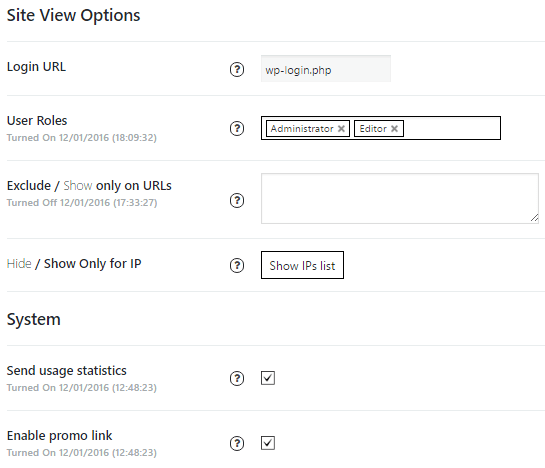Remove the Editor role tag
The image size is (545, 468).
tap(394, 129)
